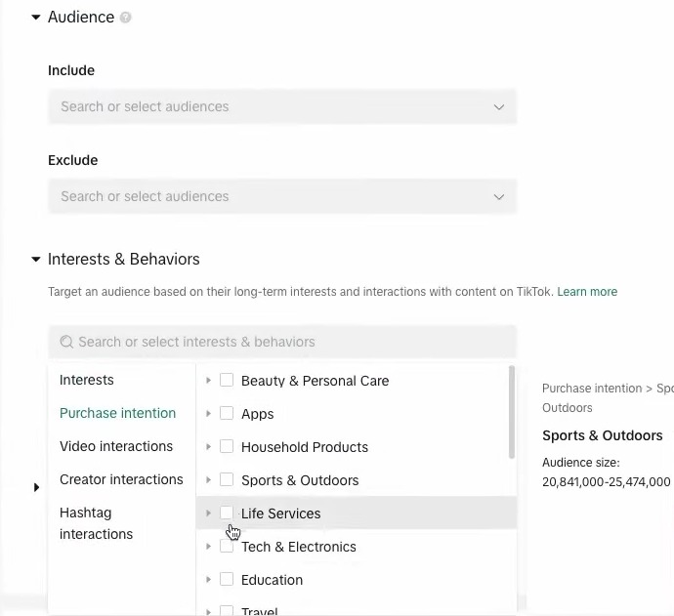Open the Learn more link
674x616 pixels.
587,292
